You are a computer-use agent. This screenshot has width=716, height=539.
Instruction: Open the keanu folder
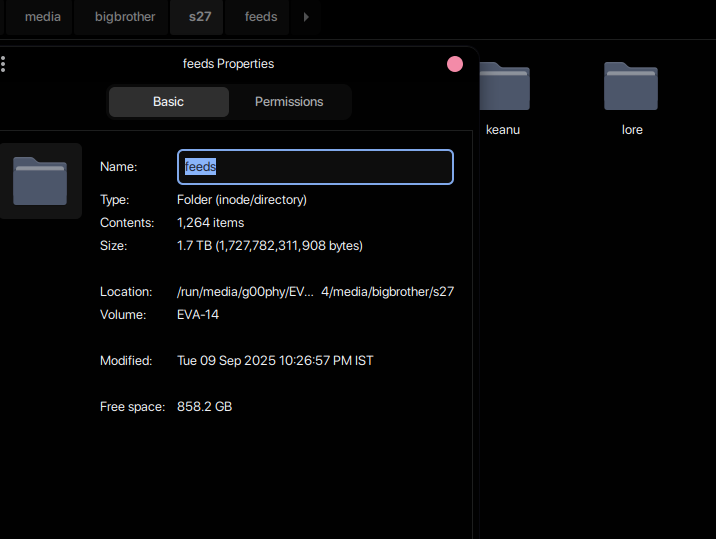504,86
